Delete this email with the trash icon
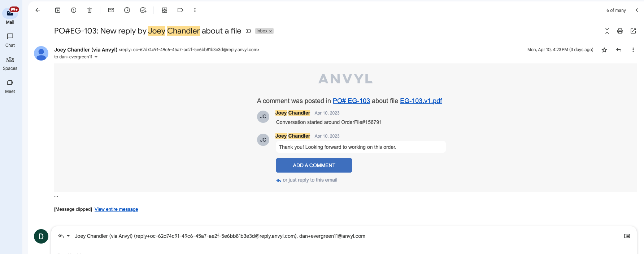644x254 pixels. pyautogui.click(x=90, y=10)
